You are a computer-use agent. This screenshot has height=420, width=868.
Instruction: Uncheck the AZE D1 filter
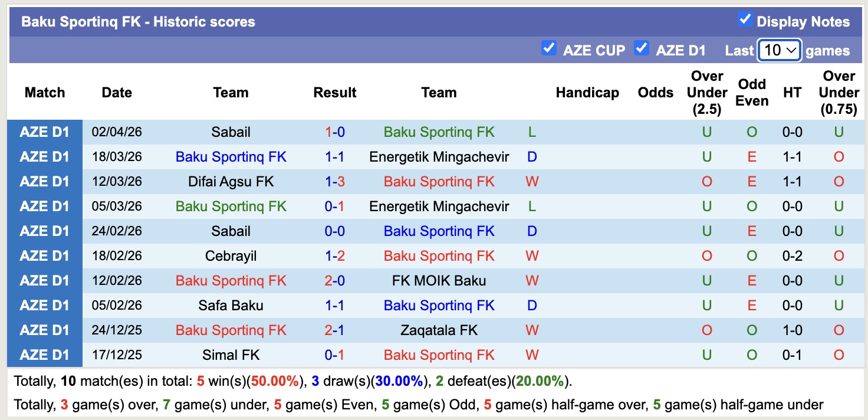[642, 49]
